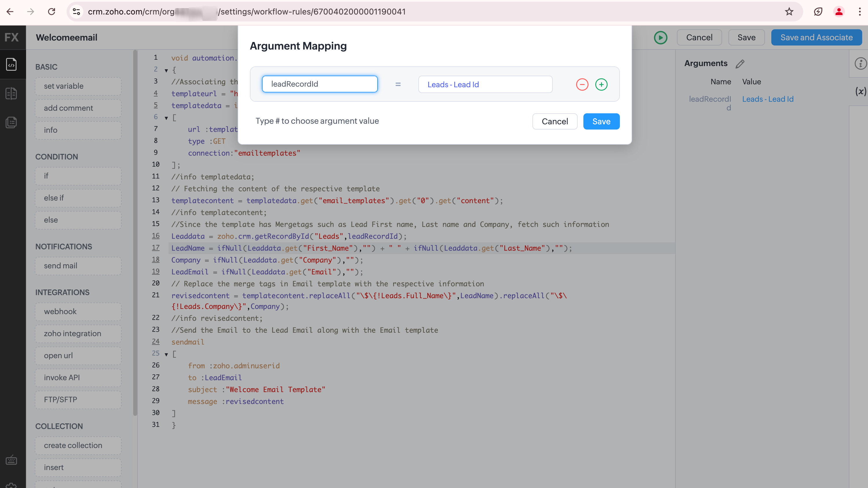Click the keyboard shortcuts sidebar icon
The height and width of the screenshot is (488, 868).
pos(12,460)
